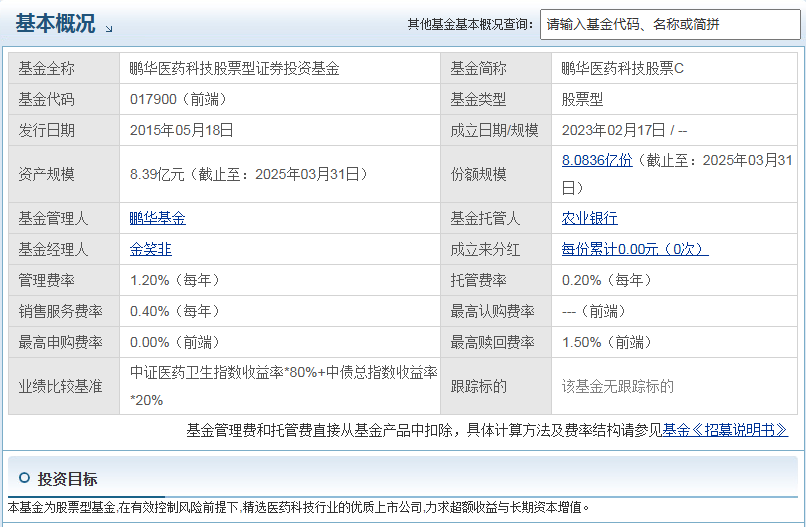Select the 投资目标 section heading
Image resolution: width=806 pixels, height=527 pixels.
pos(67,479)
